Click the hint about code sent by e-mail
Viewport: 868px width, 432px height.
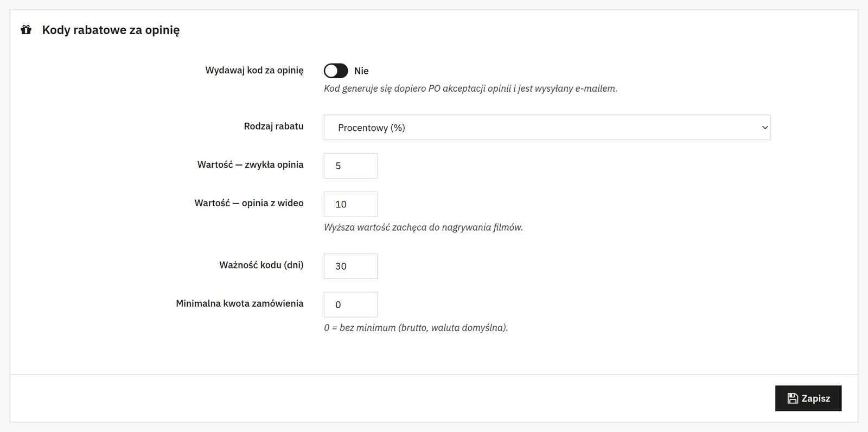point(470,88)
